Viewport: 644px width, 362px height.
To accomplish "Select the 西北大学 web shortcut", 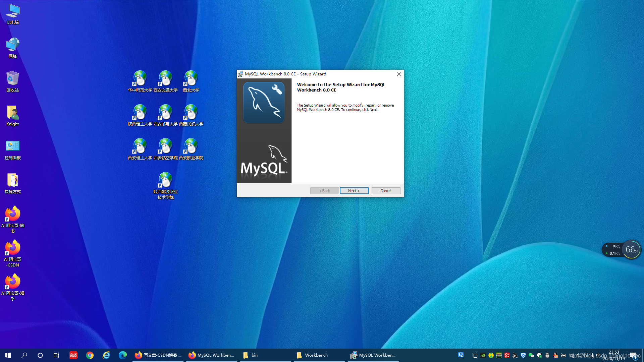I will pos(191,81).
